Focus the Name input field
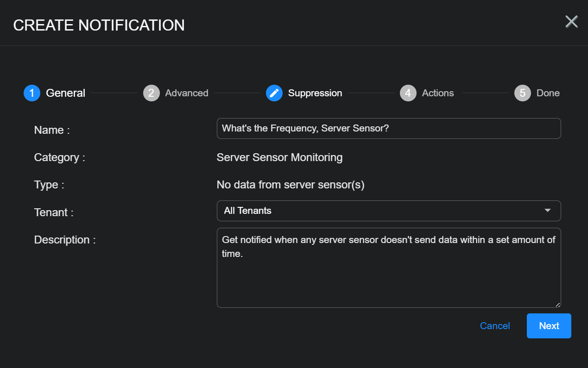Image resolution: width=588 pixels, height=368 pixels. [388, 129]
